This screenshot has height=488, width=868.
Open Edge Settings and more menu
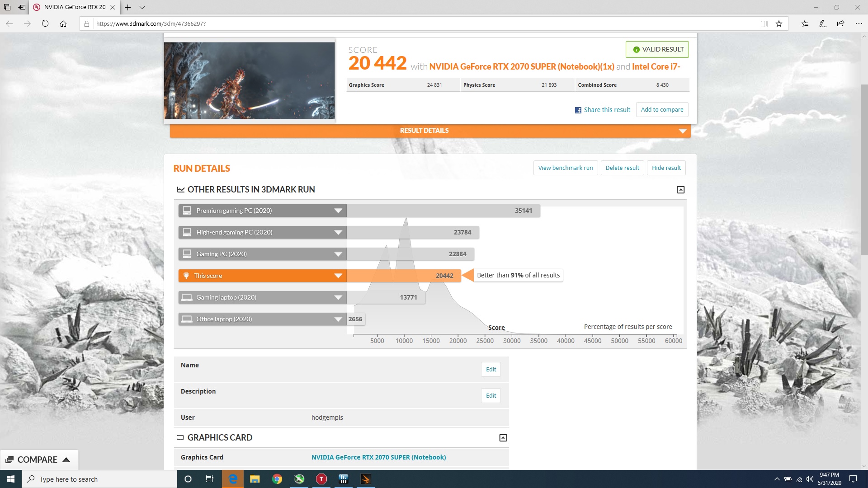click(x=859, y=23)
